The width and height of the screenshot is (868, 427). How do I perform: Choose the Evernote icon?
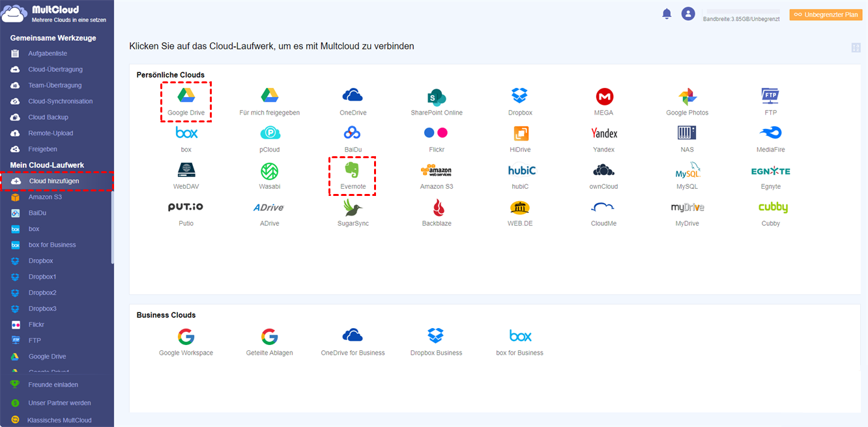(353, 170)
